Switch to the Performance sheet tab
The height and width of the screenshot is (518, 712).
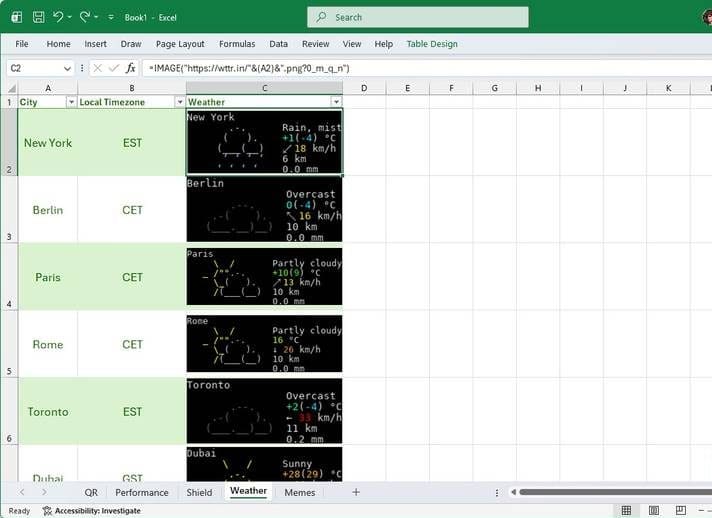(x=142, y=493)
